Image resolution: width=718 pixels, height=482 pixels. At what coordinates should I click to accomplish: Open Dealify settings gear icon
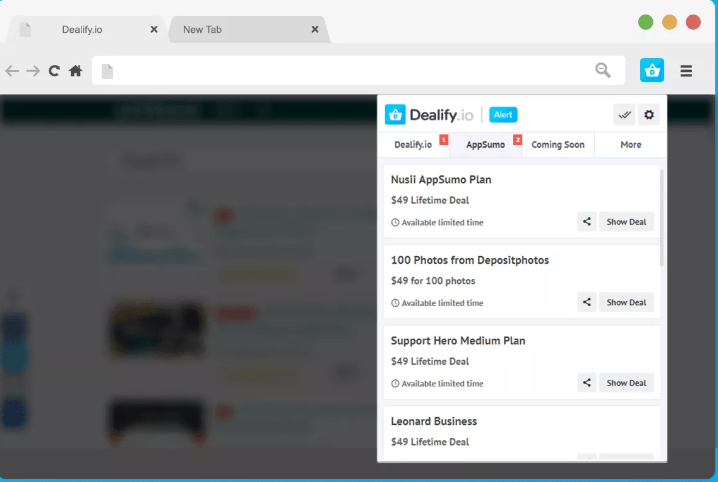pyautogui.click(x=649, y=114)
